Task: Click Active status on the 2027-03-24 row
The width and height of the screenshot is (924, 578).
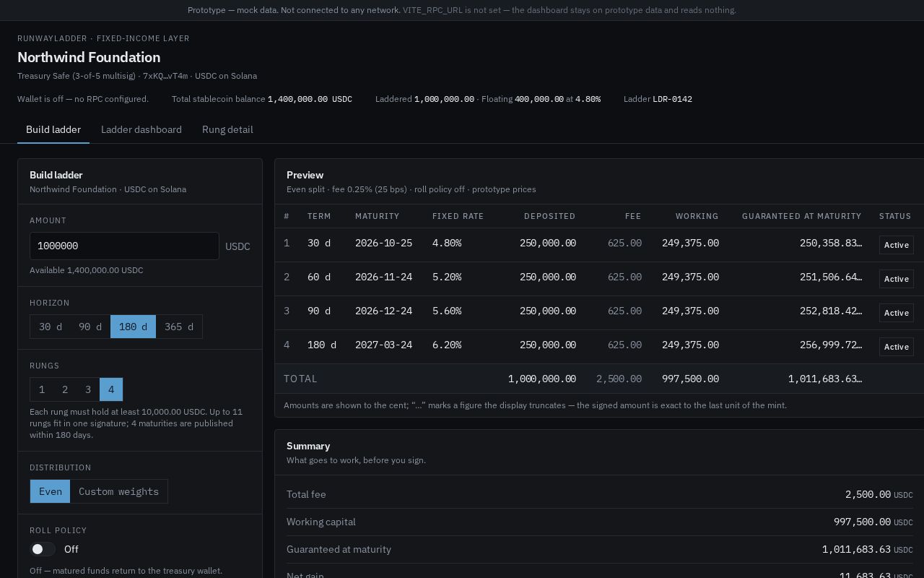Action: [897, 347]
